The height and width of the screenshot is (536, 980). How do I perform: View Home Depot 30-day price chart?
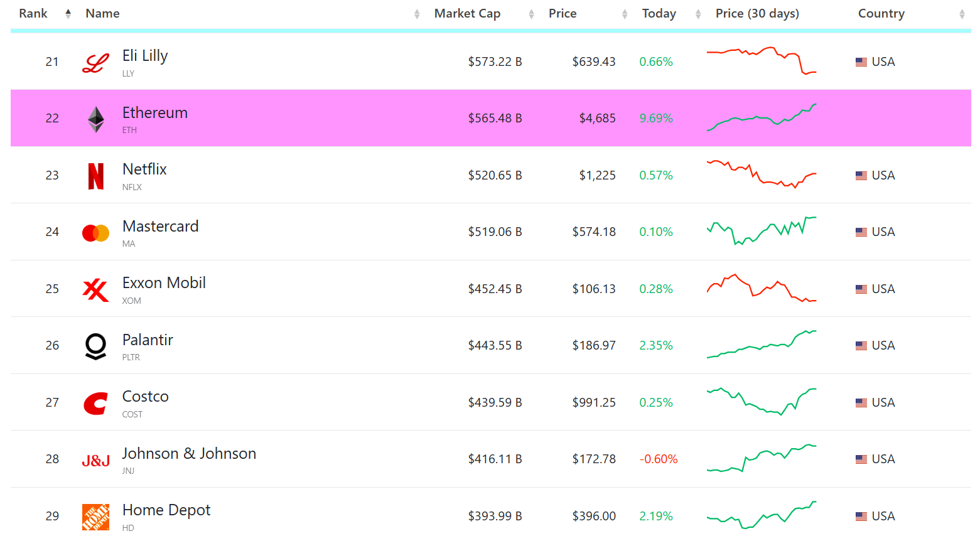tap(762, 515)
